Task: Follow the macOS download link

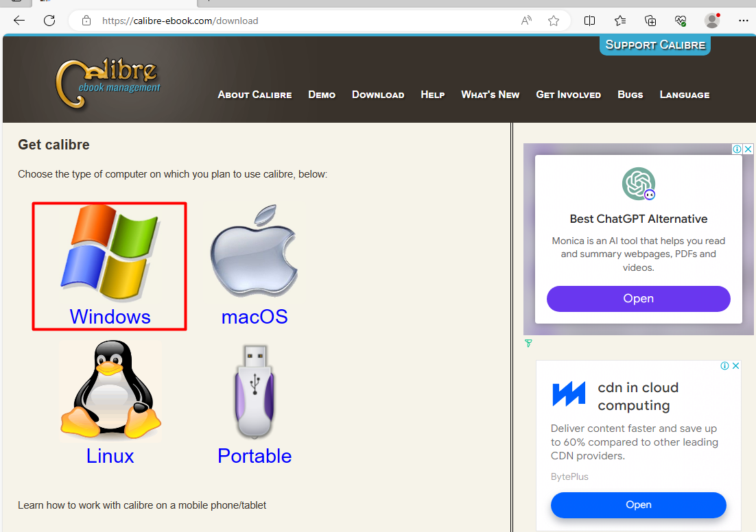Action: coord(255,317)
